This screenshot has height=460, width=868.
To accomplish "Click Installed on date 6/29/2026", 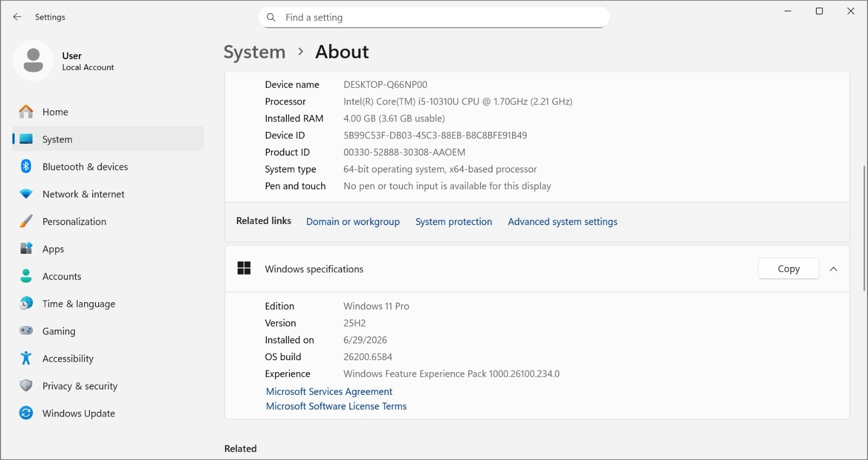I will (x=365, y=340).
